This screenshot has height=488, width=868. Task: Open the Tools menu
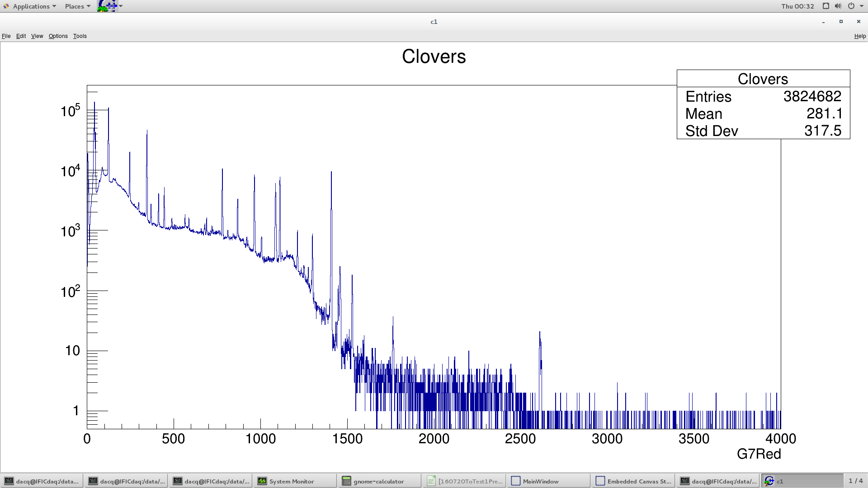80,36
